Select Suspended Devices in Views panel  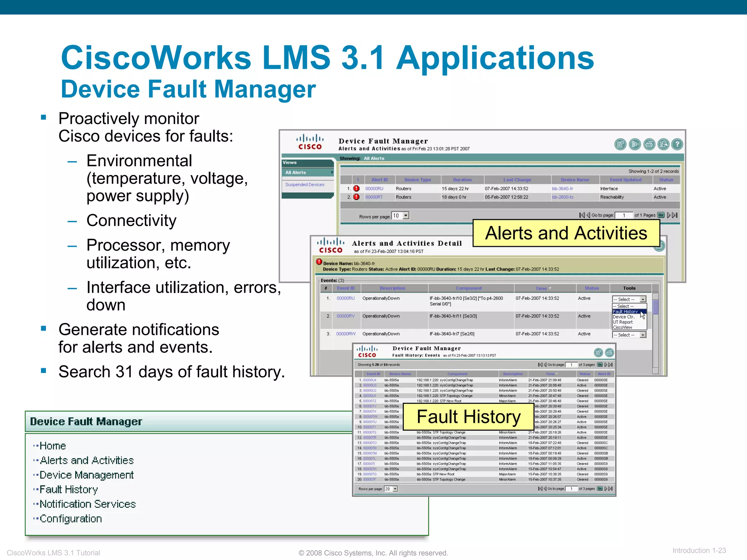click(x=305, y=184)
